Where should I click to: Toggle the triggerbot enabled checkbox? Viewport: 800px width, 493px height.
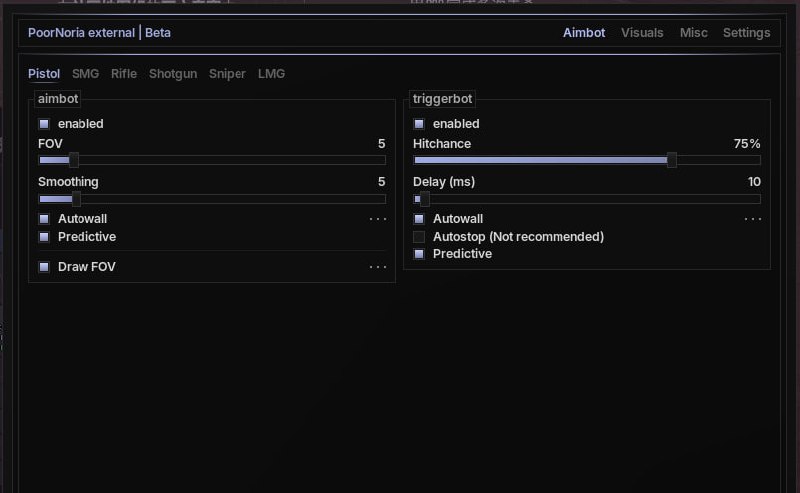pos(419,124)
